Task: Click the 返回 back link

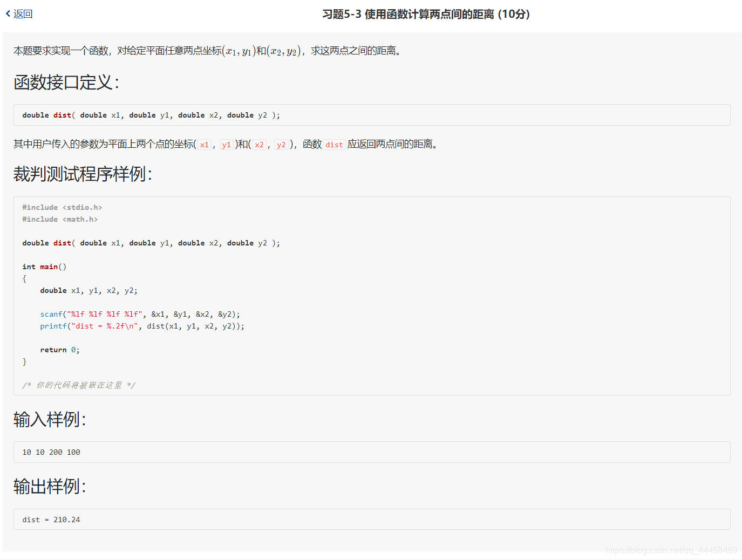Action: [19, 14]
